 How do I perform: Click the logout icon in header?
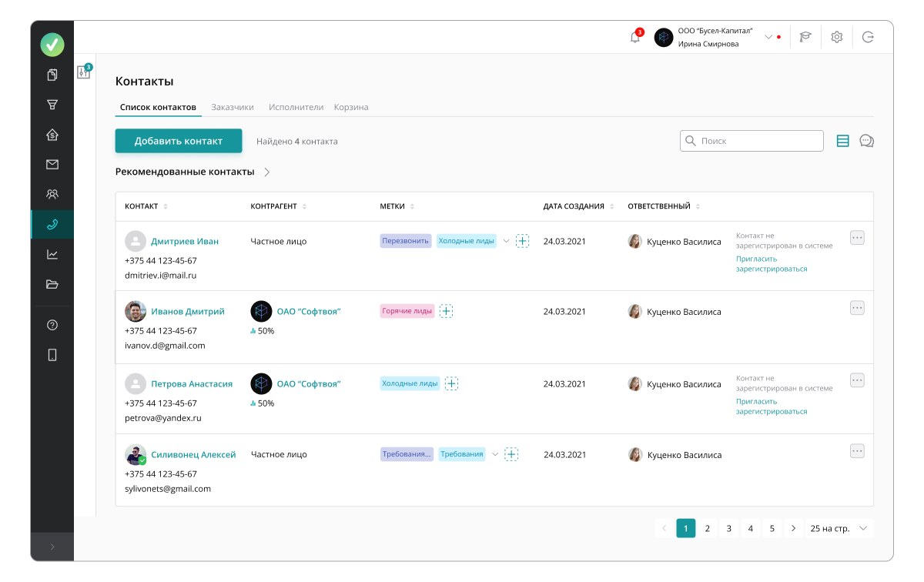pyautogui.click(x=868, y=37)
